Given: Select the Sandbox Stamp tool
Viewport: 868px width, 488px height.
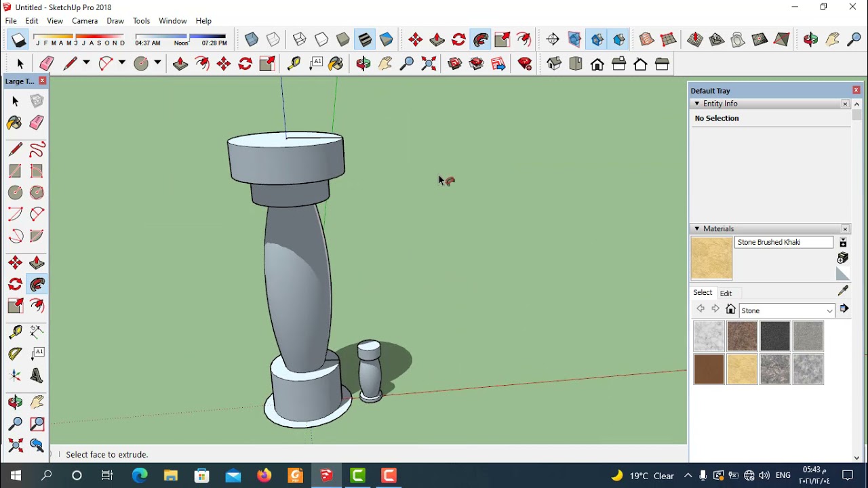Looking at the screenshot, I should 716,39.
